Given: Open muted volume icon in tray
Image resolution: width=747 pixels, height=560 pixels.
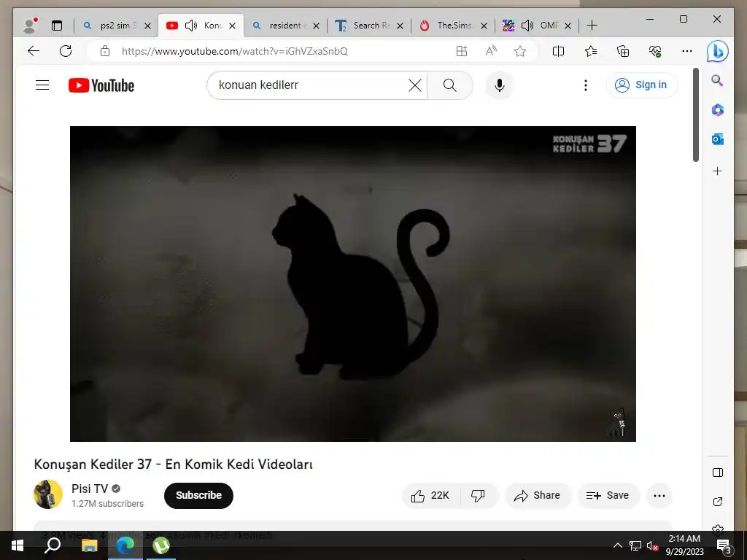Looking at the screenshot, I should (x=652, y=545).
